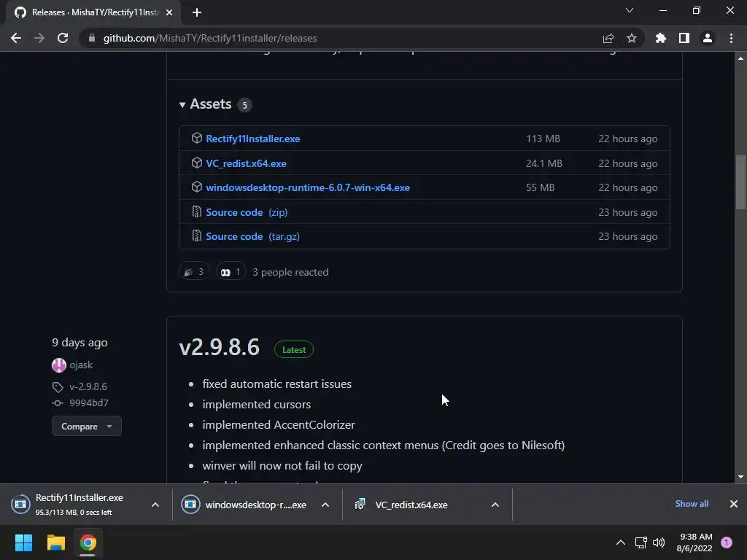Open ojask's profile avatar

[x=59, y=365]
